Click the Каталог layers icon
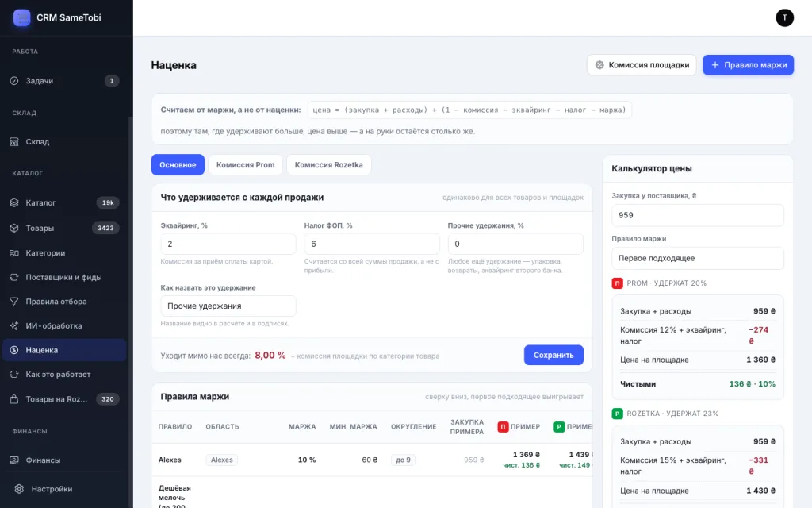812x508 pixels. point(14,202)
